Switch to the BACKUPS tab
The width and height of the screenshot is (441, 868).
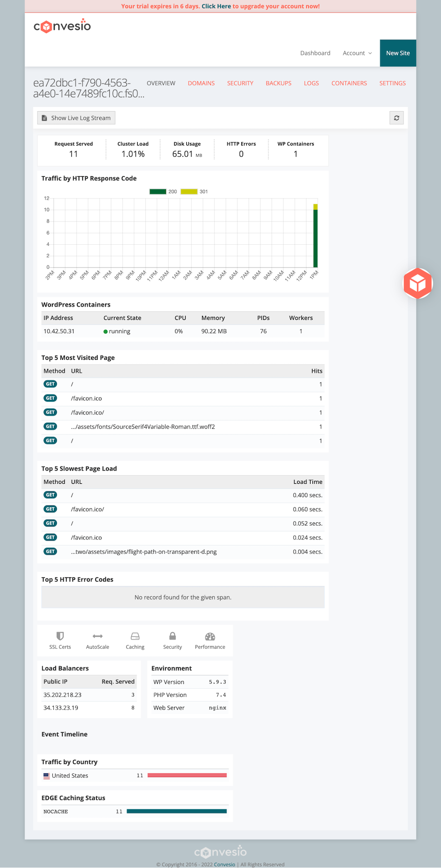tap(278, 84)
